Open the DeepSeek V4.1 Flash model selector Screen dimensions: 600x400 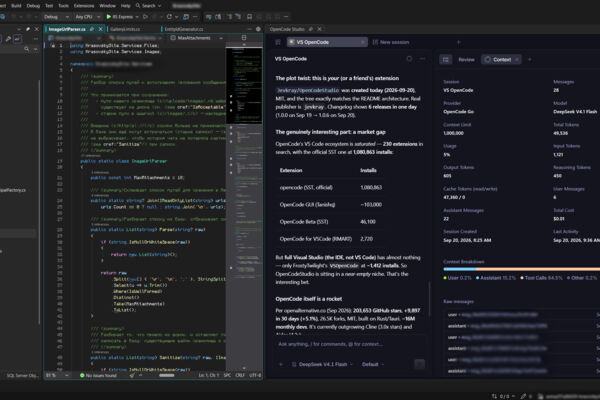tap(322, 364)
